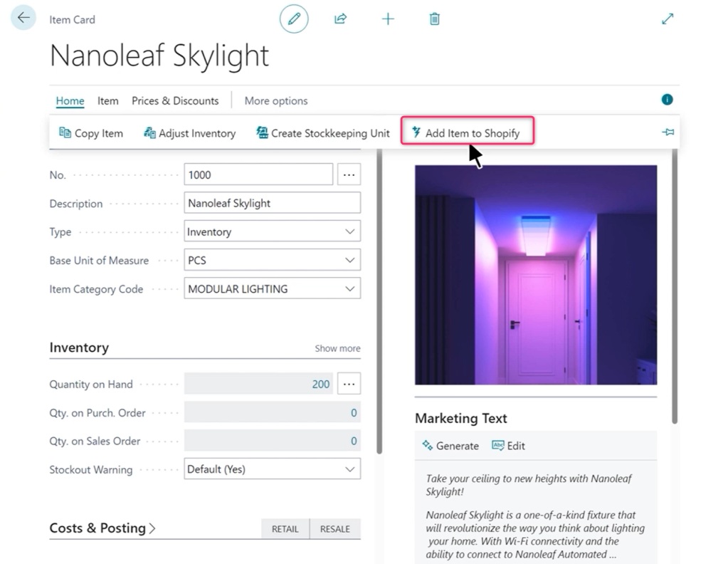Click Add Item to Shopify
728x564 pixels.
pos(467,130)
